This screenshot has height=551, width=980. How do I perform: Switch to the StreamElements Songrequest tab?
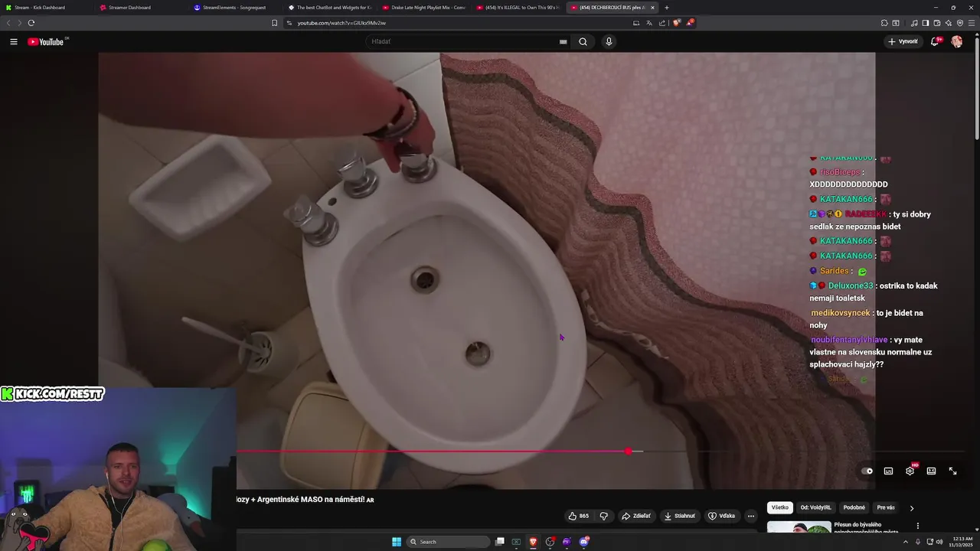[234, 8]
